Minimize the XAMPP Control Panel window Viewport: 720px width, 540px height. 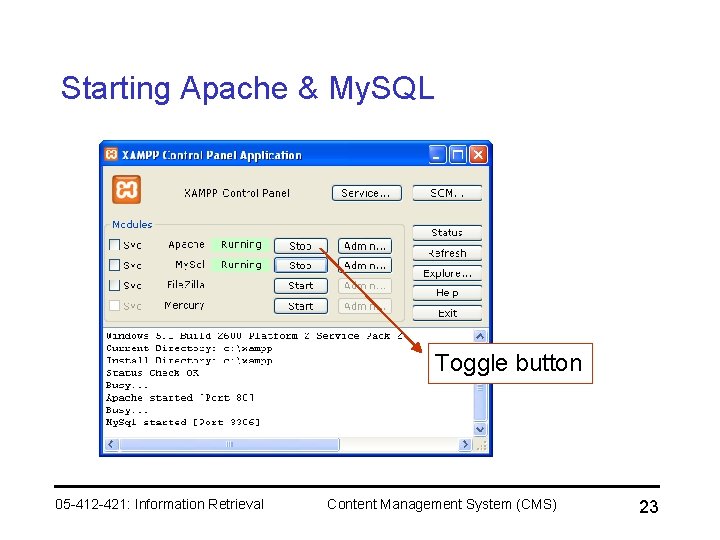point(437,155)
